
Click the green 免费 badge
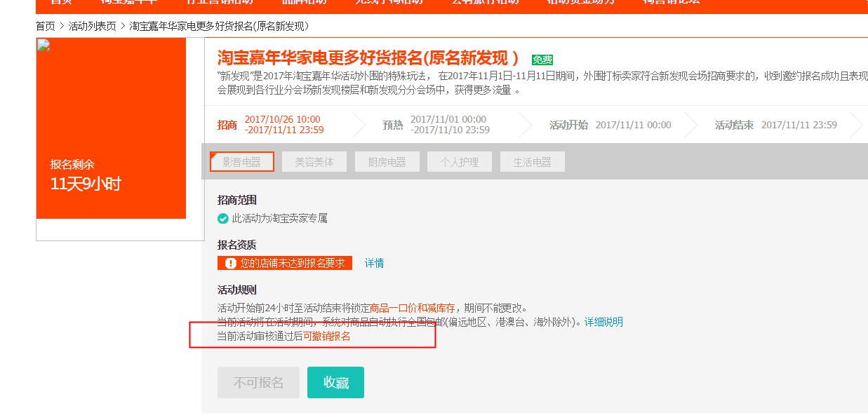(x=542, y=60)
